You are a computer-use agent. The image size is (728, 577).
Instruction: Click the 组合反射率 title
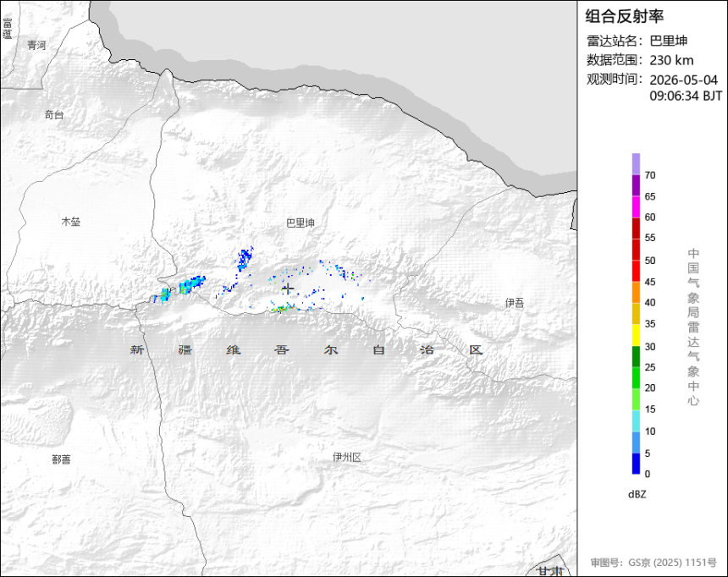[624, 16]
